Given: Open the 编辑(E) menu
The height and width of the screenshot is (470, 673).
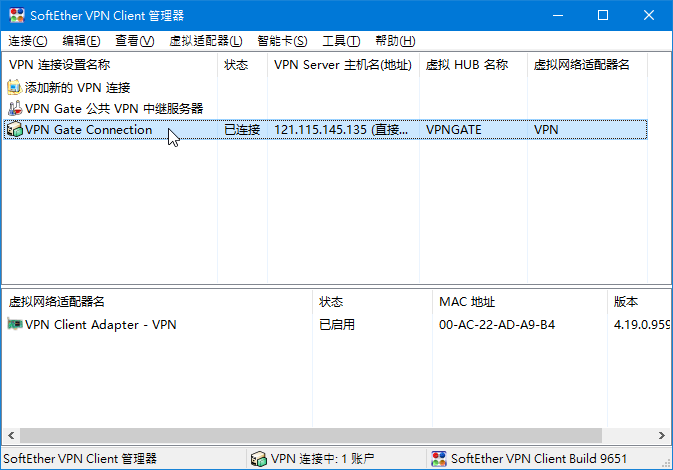Looking at the screenshot, I should point(81,41).
